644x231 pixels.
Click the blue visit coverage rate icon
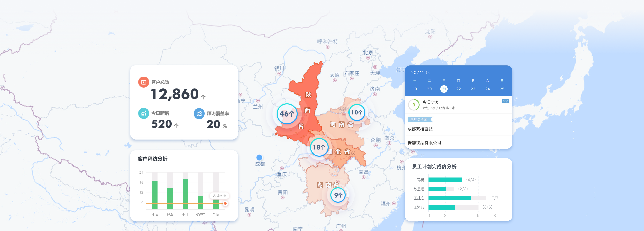tap(199, 114)
